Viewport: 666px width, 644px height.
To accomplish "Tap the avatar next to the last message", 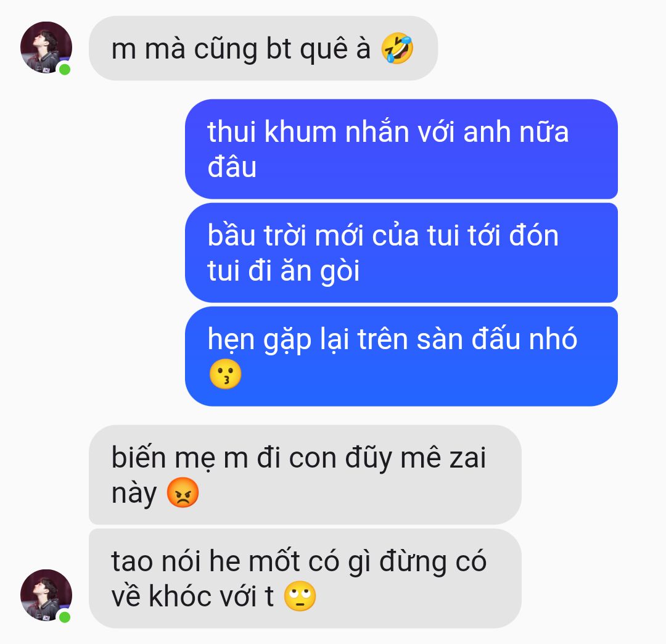I will (46, 595).
